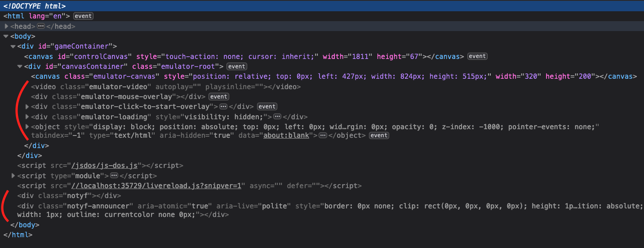Click the closing </html> tag
Screen dimensions: 644x248
pyautogui.click(x=18, y=235)
